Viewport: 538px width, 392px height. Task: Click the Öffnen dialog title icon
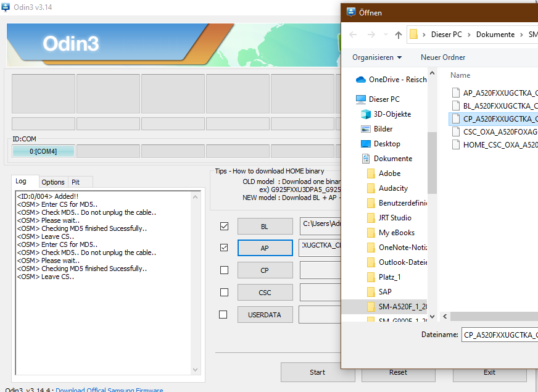pos(351,13)
